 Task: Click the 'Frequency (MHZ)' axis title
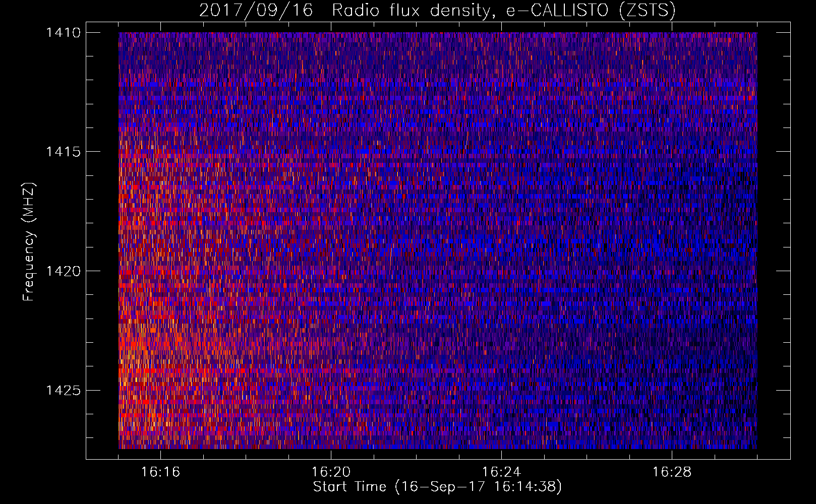point(29,242)
